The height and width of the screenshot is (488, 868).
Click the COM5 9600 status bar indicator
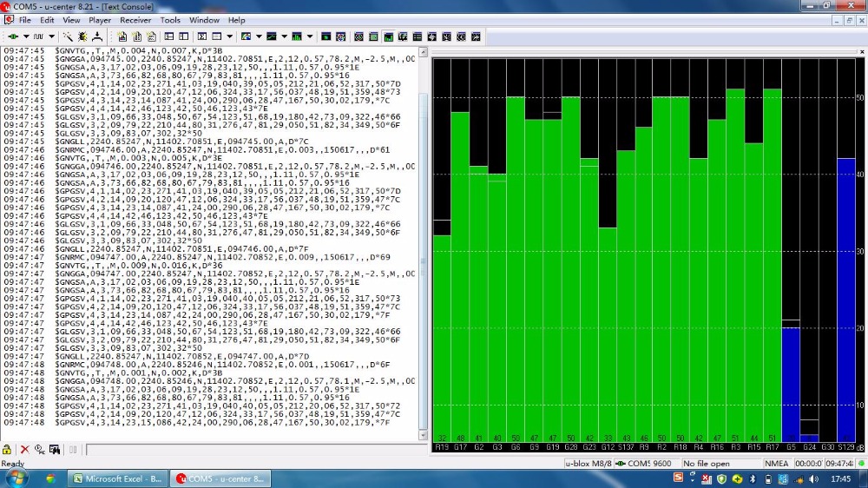point(650,464)
